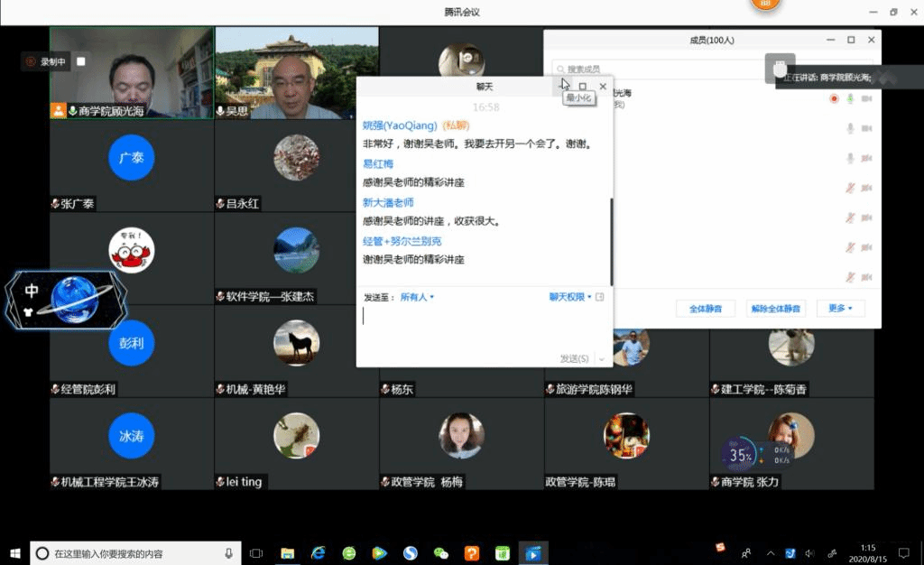
Task: Open File Explorer from the taskbar
Action: tap(287, 553)
